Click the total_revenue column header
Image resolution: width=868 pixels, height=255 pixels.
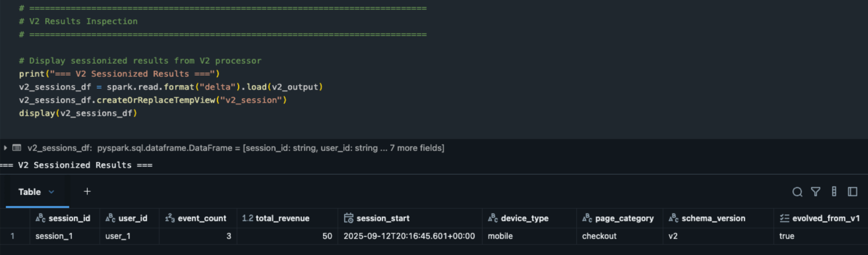tap(282, 218)
